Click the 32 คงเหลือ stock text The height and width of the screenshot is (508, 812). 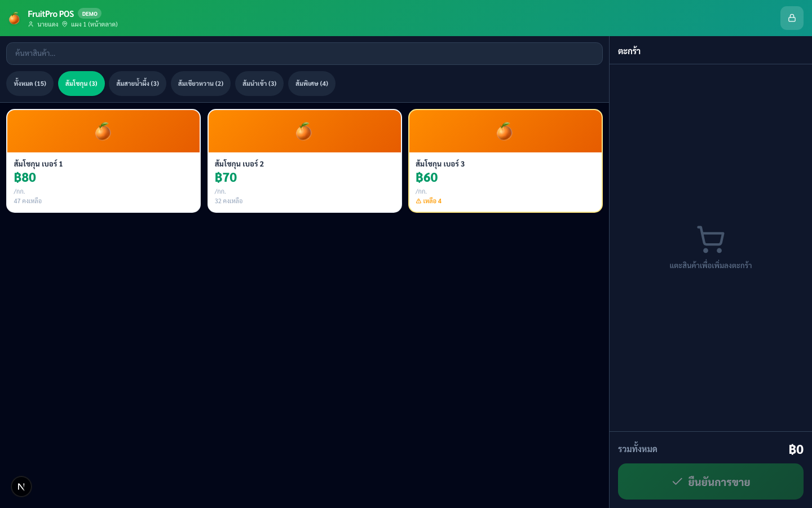pos(228,201)
